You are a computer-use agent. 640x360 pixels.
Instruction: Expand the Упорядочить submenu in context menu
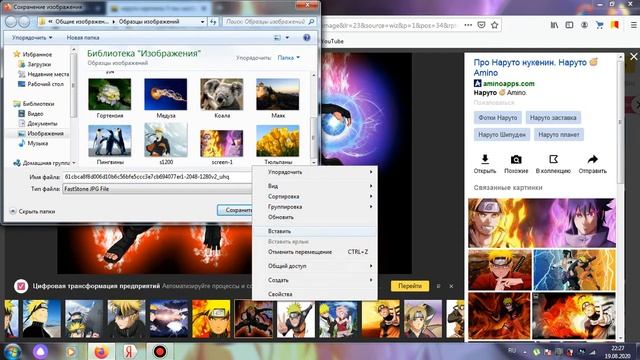pyautogui.click(x=315, y=172)
